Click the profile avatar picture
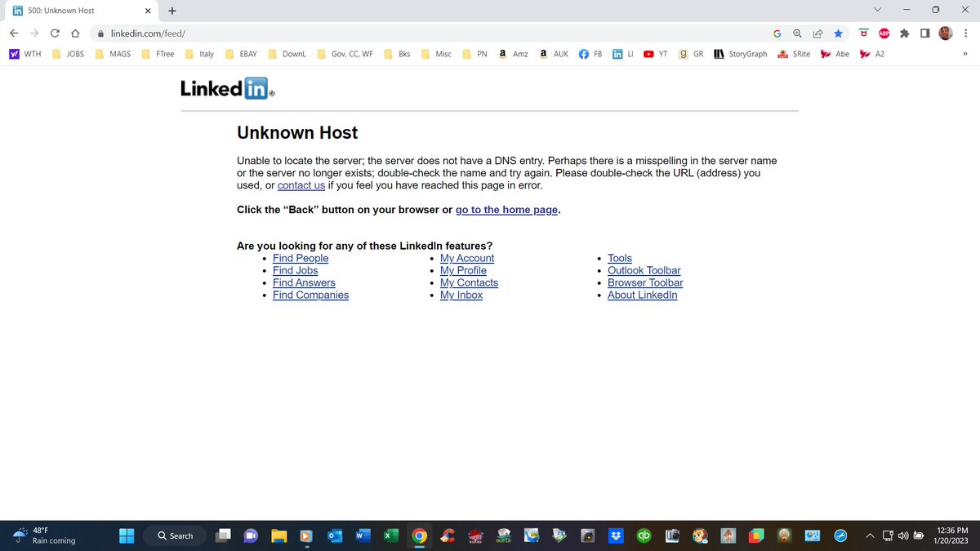980x551 pixels. coord(945,33)
